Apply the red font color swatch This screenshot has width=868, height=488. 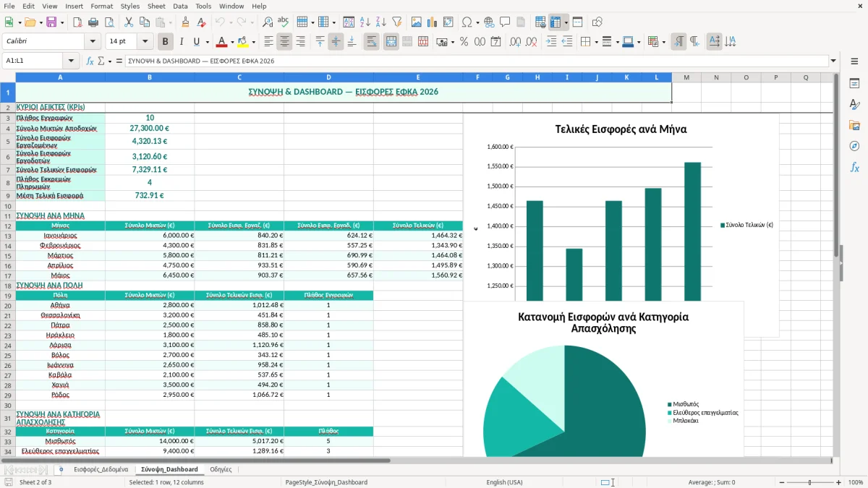point(221,42)
